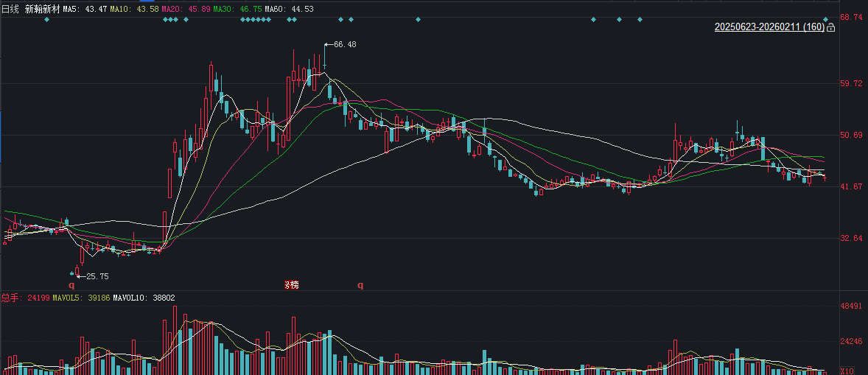This screenshot has width=868, height=375.
Task: Click the red q marker under 25.75
Action: click(71, 285)
